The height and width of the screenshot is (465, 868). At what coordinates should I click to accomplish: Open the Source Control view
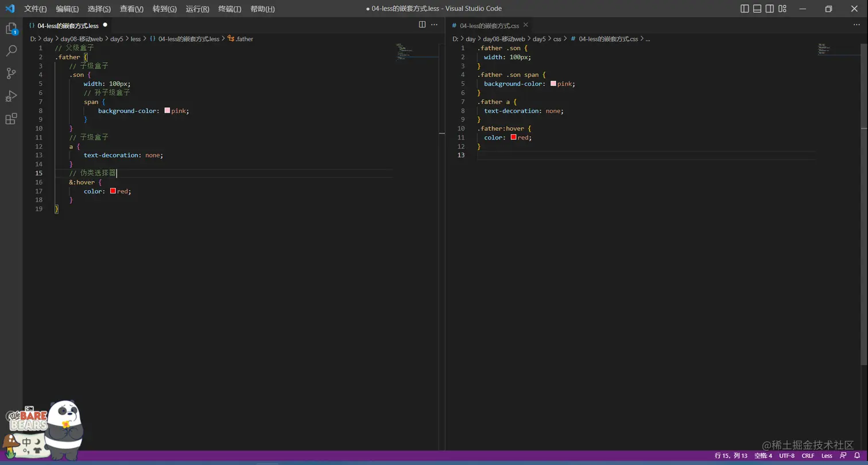(x=11, y=73)
